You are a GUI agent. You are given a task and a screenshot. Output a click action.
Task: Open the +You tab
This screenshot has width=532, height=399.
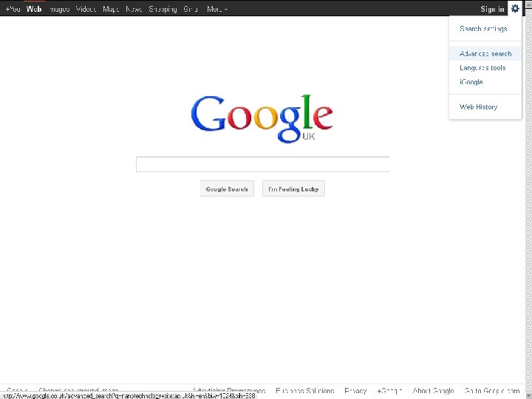pos(13,9)
